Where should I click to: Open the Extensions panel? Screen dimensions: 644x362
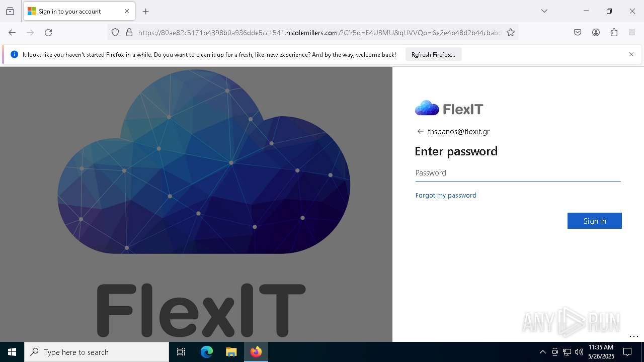pos(614,33)
